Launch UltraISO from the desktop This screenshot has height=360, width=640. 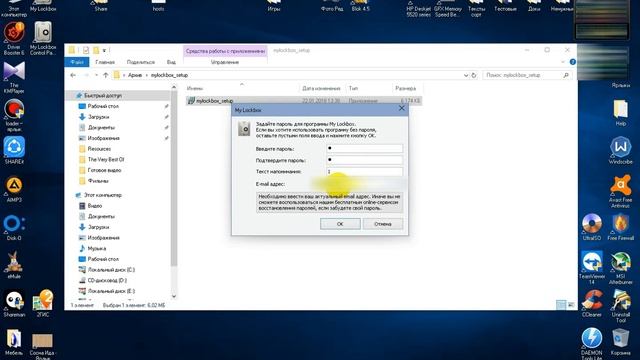tap(591, 227)
